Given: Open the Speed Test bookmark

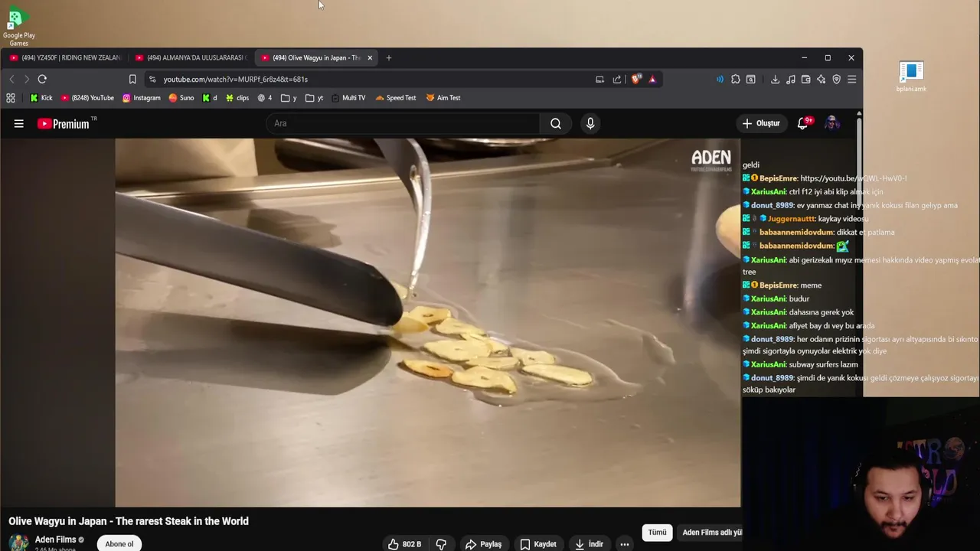Looking at the screenshot, I should pyautogui.click(x=396, y=98).
